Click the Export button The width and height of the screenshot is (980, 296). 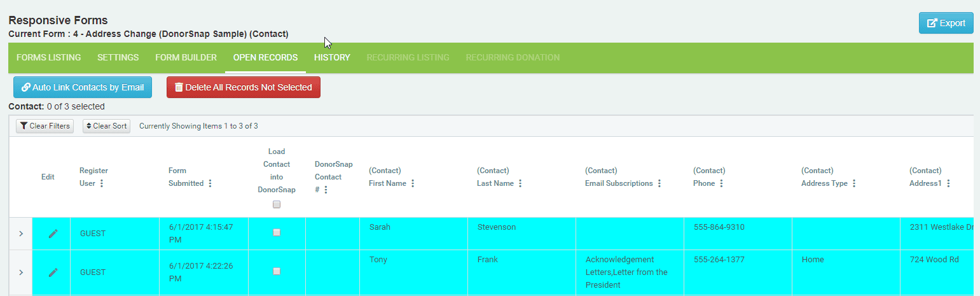click(946, 23)
